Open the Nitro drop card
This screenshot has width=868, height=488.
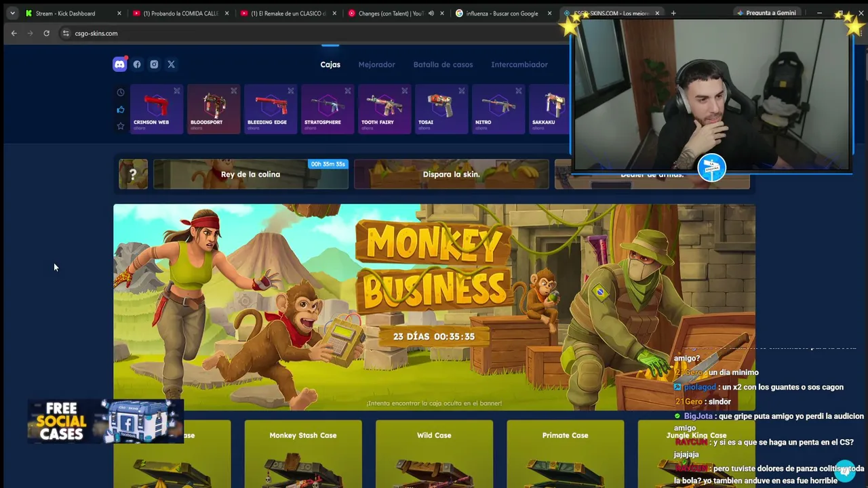click(498, 109)
